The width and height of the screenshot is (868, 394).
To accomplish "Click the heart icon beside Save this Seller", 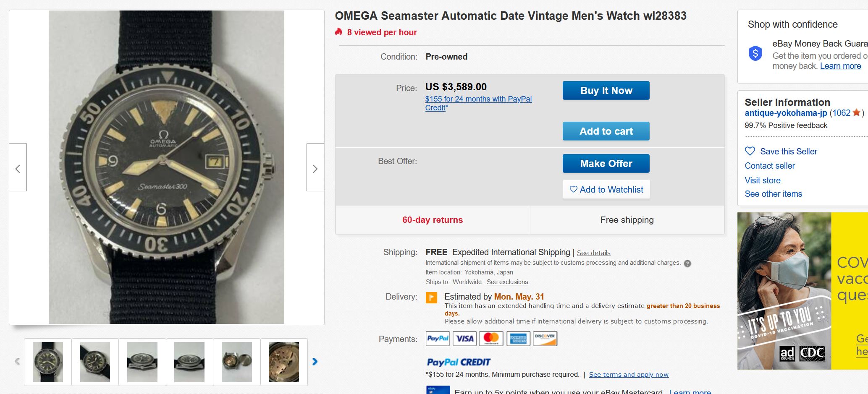I will [750, 151].
